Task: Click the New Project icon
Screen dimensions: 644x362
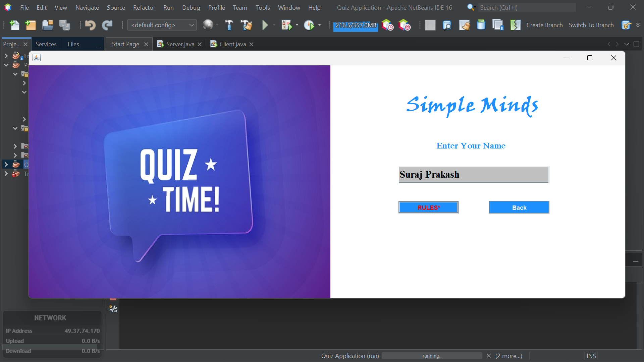Action: (31, 25)
